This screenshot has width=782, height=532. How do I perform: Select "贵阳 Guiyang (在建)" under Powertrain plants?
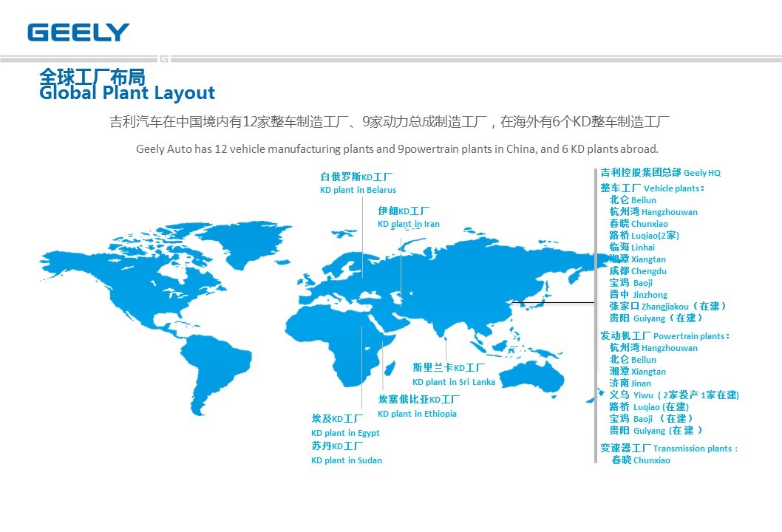(x=656, y=430)
